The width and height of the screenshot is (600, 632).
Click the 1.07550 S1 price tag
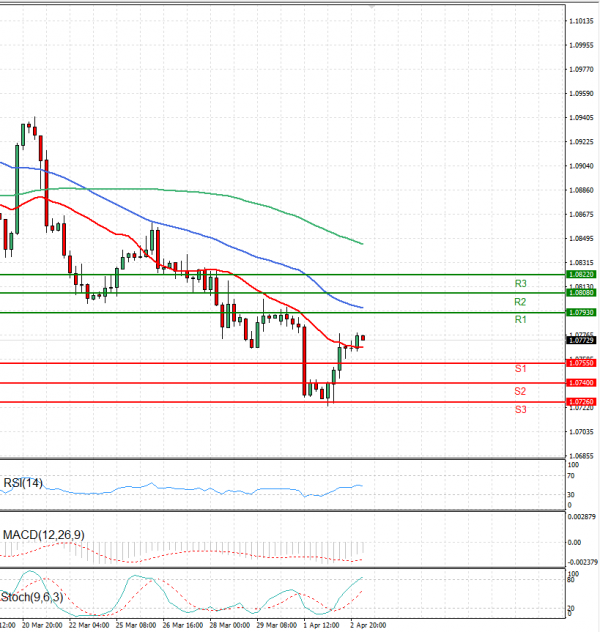pos(581,363)
